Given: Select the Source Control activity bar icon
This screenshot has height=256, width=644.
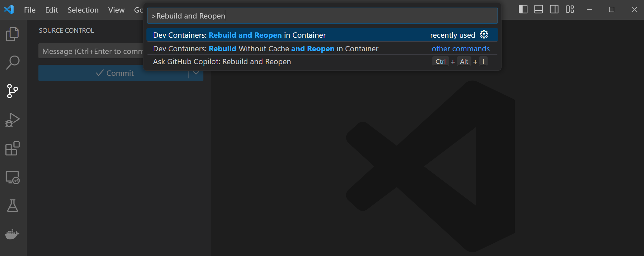Looking at the screenshot, I should 13,91.
